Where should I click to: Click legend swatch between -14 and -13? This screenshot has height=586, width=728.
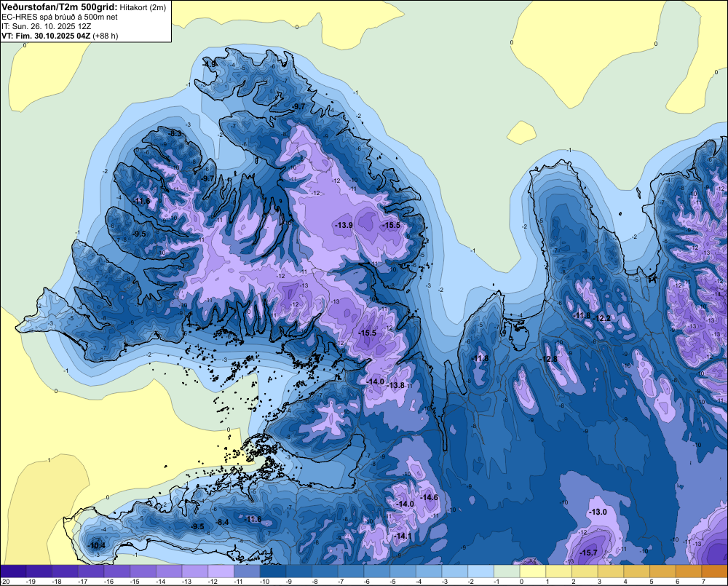tap(169, 571)
